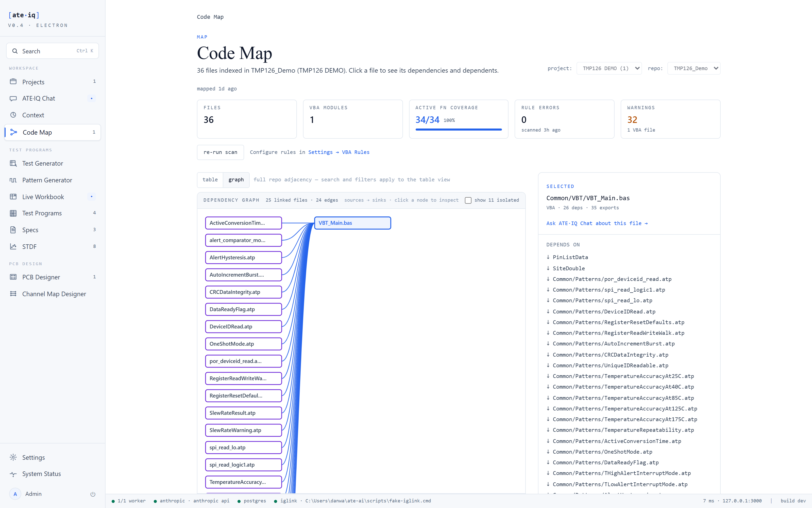Open Test Programs in the sidebar
Image resolution: width=812 pixels, height=508 pixels.
(53, 213)
